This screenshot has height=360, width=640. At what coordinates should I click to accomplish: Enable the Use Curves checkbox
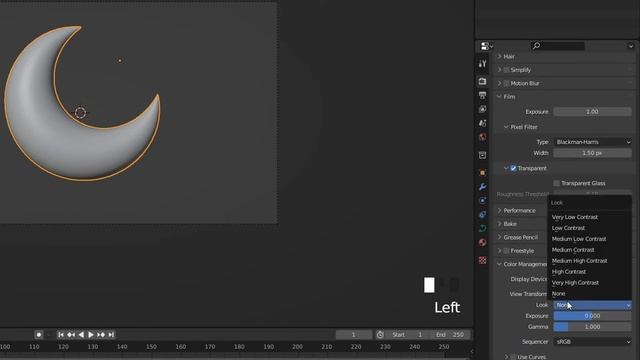[513, 357]
